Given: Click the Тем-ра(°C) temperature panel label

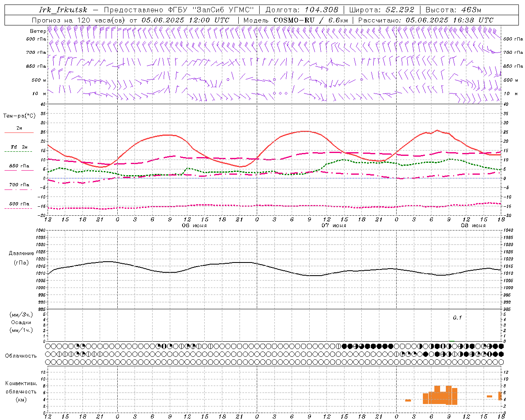Looking at the screenshot, I should (x=19, y=116).
